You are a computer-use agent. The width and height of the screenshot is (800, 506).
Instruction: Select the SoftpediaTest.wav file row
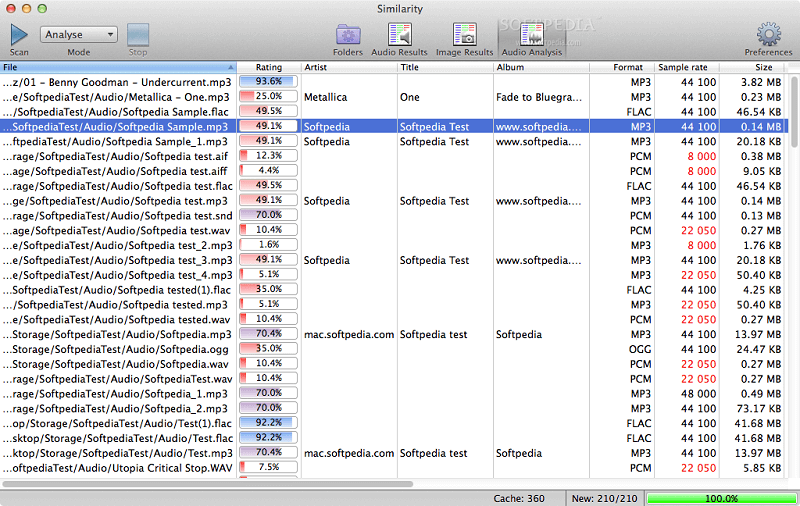tap(394, 379)
